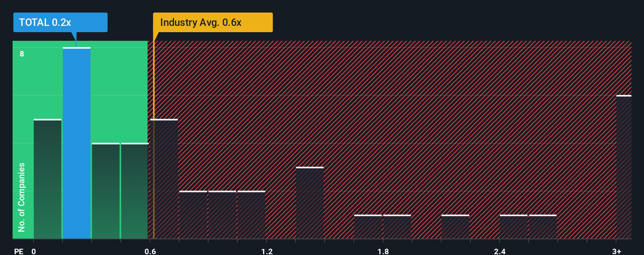This screenshot has width=644, height=255.
Task: Click the x-axis label 3+
Action: tap(617, 251)
